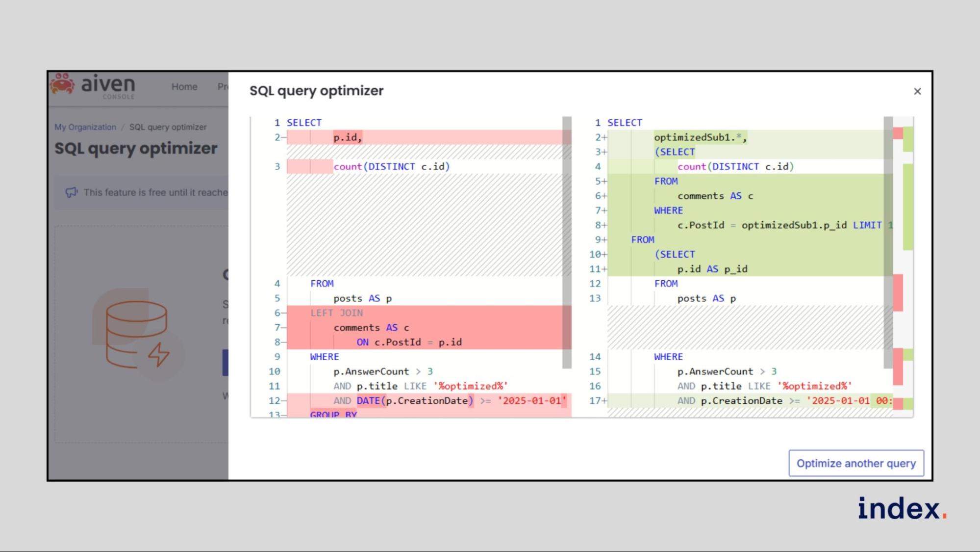
Task: Click the index logo in bottom corner
Action: (901, 509)
